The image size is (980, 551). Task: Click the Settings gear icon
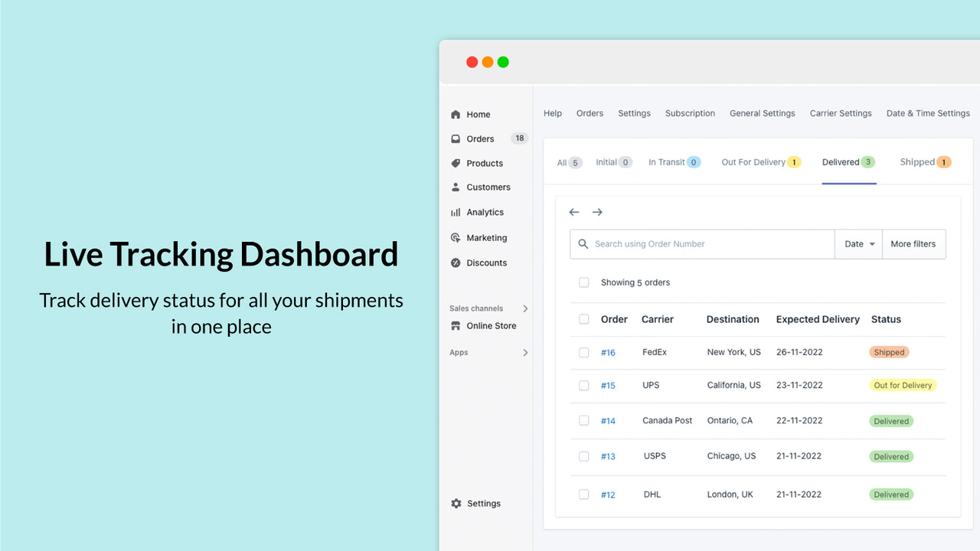(456, 504)
